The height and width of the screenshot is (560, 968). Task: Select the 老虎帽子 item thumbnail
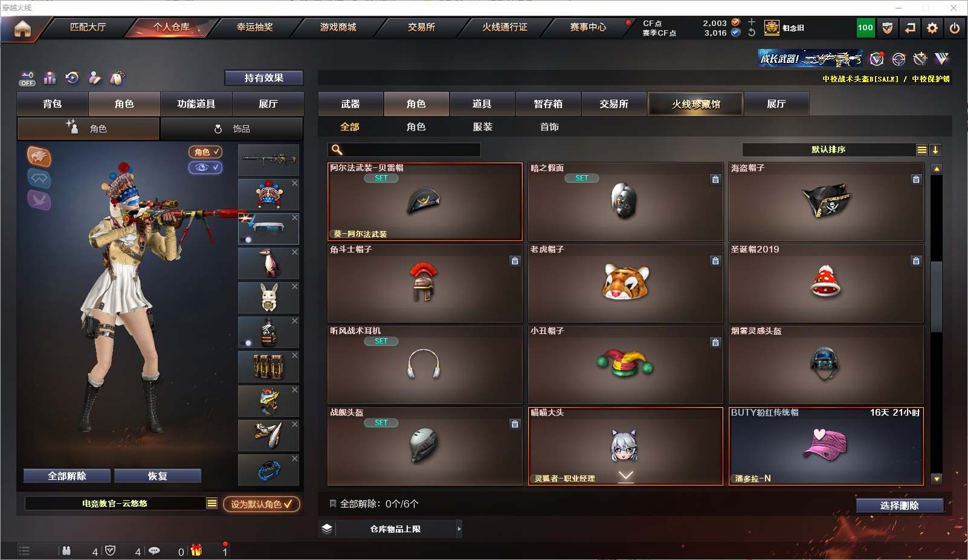625,283
